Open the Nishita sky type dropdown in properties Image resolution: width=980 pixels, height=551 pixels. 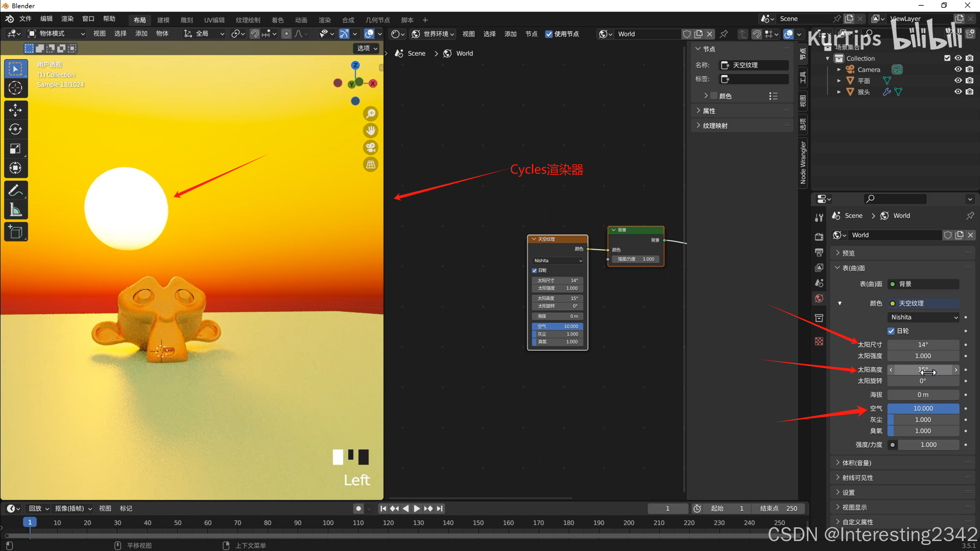(923, 317)
